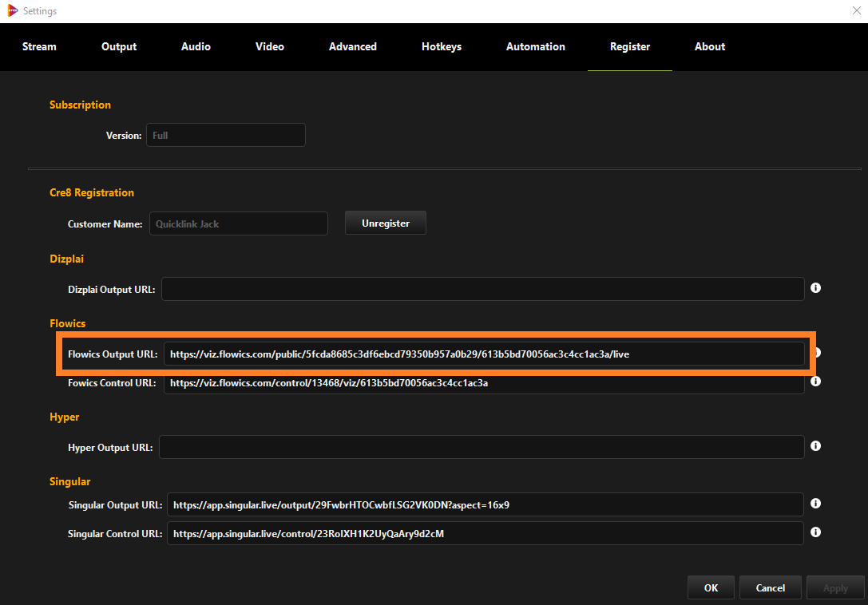Viewport: 868px width, 605px height.
Task: Open the Stream settings tab
Action: (39, 47)
